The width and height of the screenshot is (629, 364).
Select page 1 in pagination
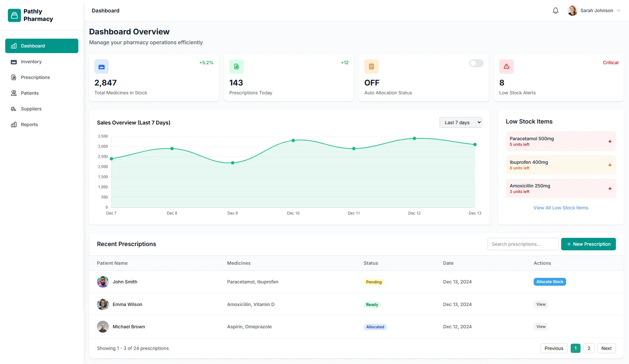point(575,348)
